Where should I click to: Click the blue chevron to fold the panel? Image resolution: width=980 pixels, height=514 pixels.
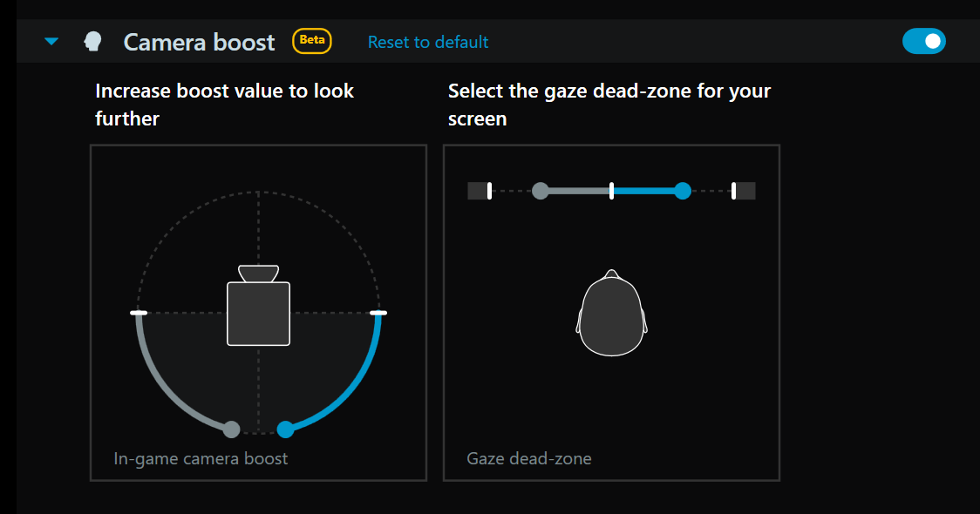51,40
